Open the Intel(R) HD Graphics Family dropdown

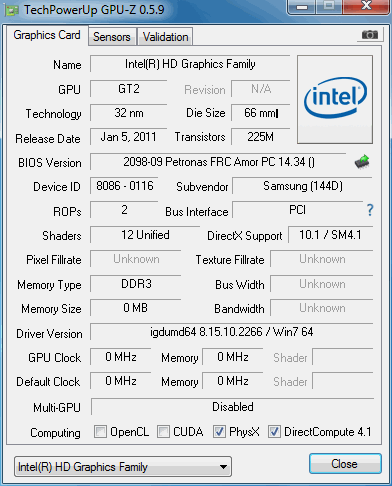pyautogui.click(x=123, y=467)
